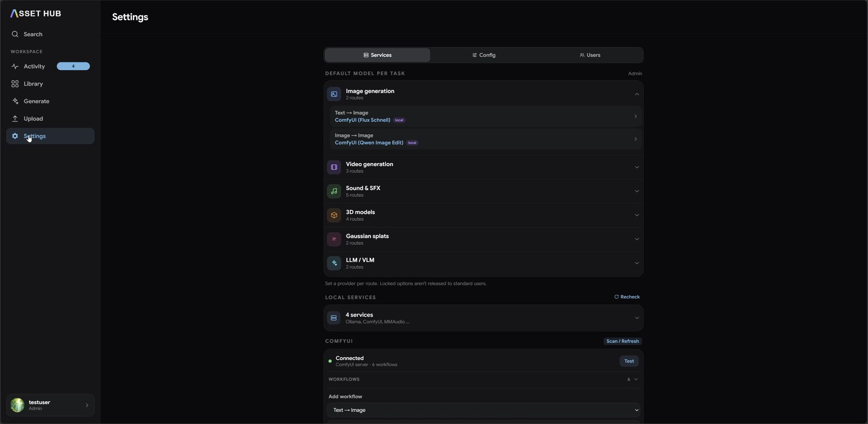Collapse the Image generation section
The width and height of the screenshot is (868, 424).
pos(637,94)
